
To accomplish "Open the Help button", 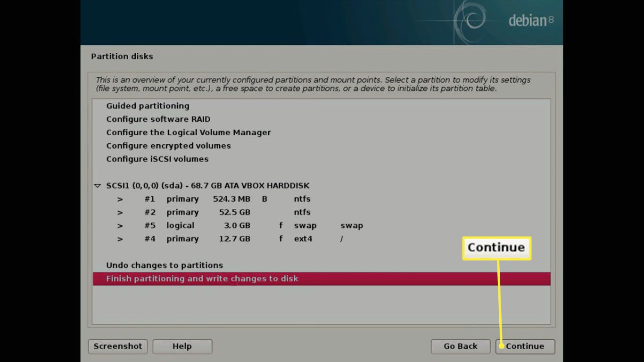I will tap(182, 346).
